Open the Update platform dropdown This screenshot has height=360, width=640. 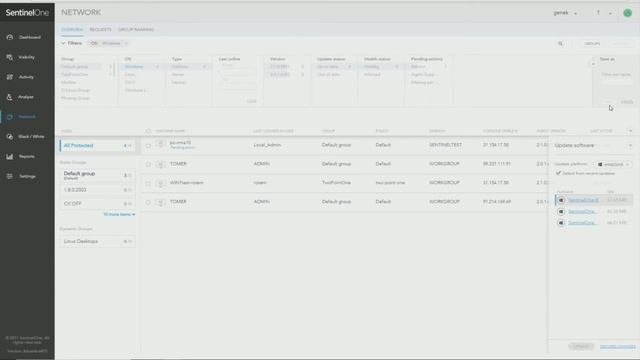tap(613, 164)
